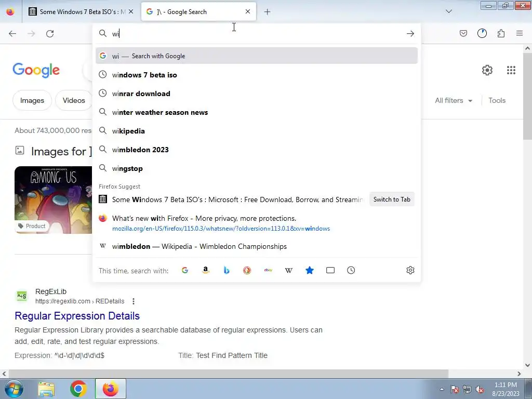Go back to the previous page
The image size is (532, 399).
click(x=12, y=34)
